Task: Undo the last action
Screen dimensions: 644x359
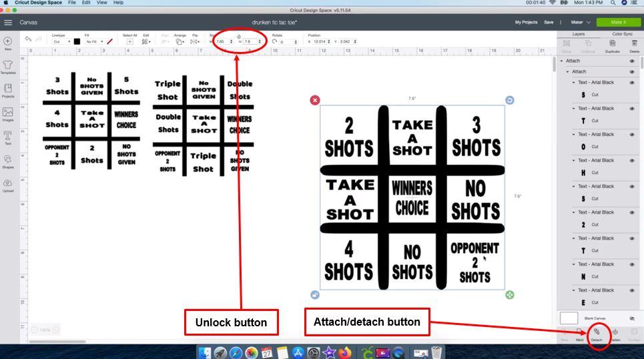Action: pos(28,39)
